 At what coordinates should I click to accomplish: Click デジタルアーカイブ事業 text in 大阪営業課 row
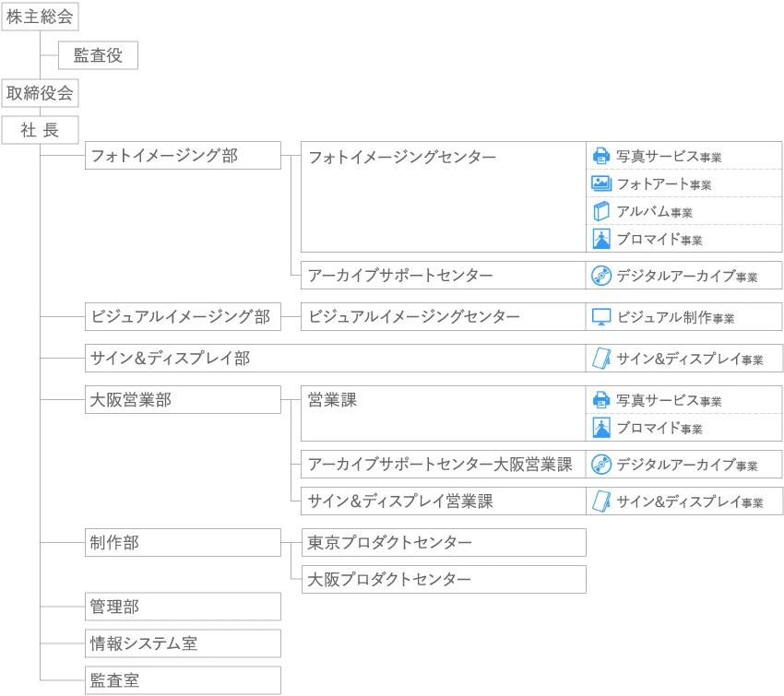(x=687, y=466)
